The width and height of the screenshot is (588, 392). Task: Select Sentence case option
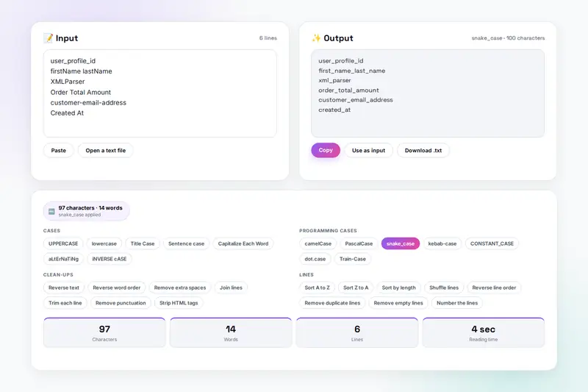point(187,243)
